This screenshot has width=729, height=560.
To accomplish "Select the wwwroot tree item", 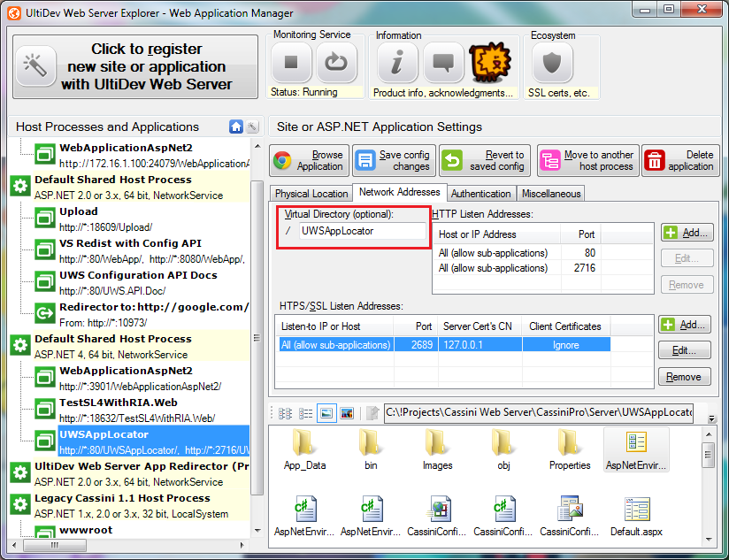I will click(86, 530).
